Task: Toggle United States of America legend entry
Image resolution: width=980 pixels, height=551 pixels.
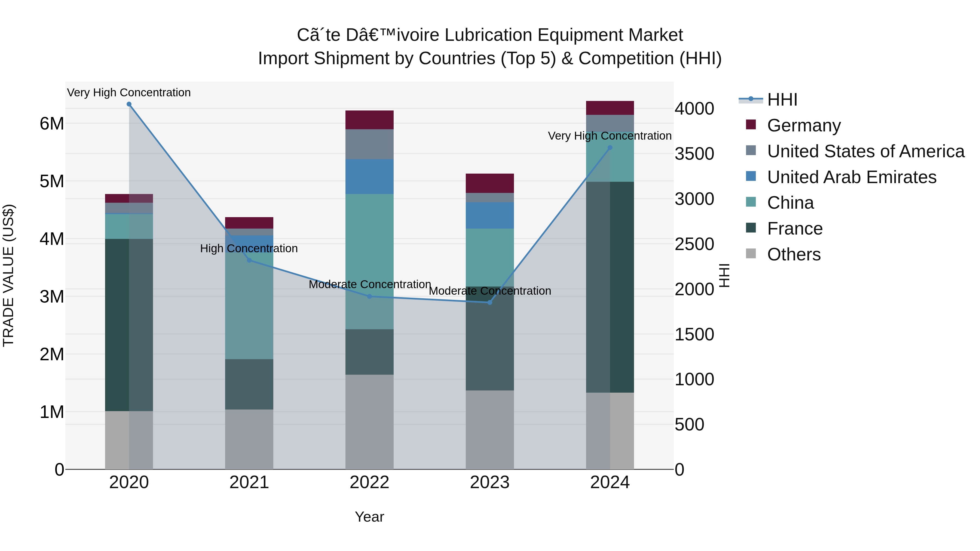Action: pos(855,151)
